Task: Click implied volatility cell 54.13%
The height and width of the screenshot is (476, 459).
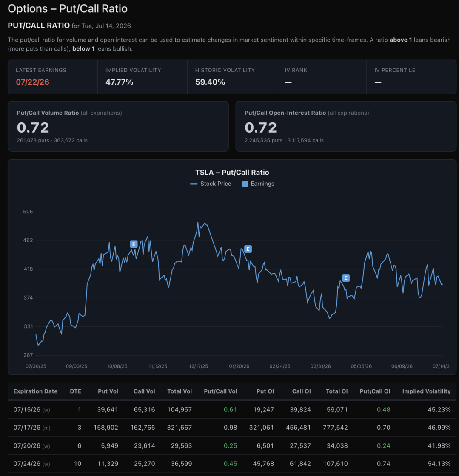Action: (x=439, y=464)
